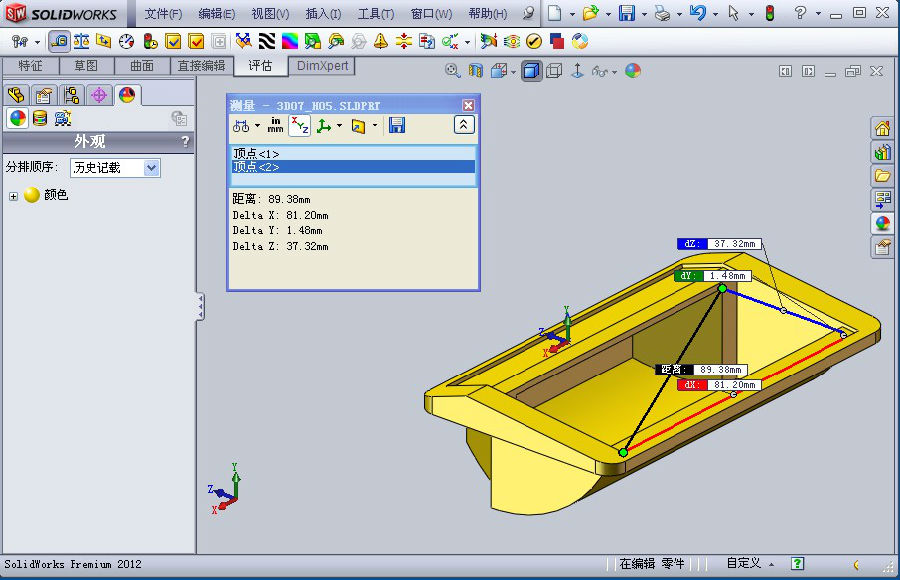Image resolution: width=900 pixels, height=580 pixels.
Task: Open the PropertyManager panel tab
Action: (43, 95)
